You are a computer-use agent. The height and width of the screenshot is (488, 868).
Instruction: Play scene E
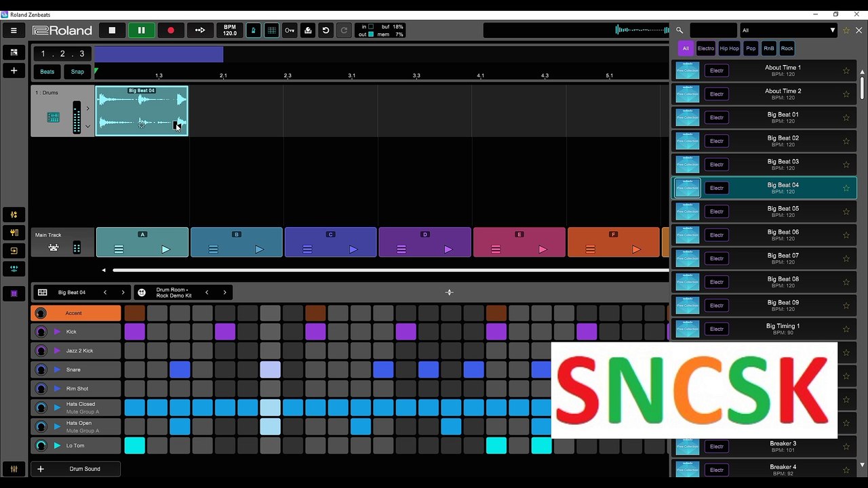[542, 249]
